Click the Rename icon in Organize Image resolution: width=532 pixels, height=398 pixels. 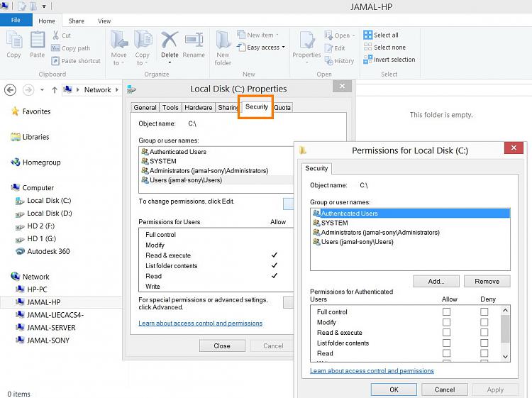pyautogui.click(x=194, y=40)
